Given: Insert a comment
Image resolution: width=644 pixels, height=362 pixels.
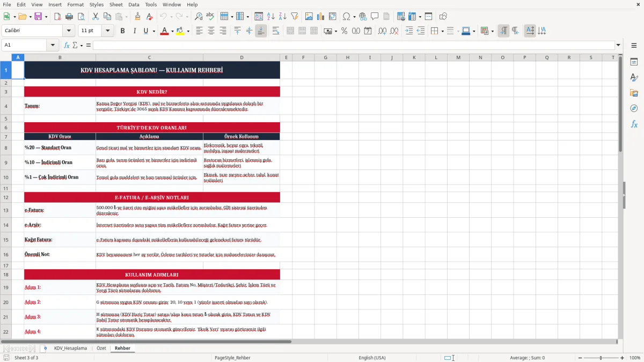Looking at the screenshot, I should (x=375, y=17).
